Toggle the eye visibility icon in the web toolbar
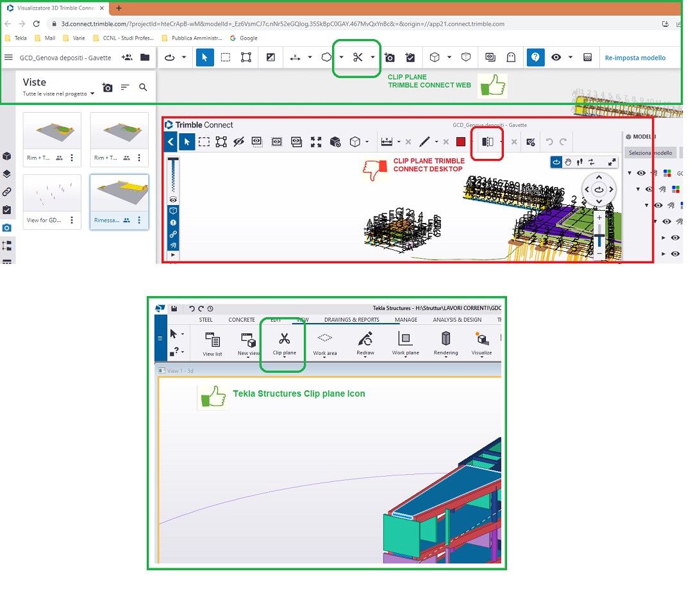Viewport: 700px width, 594px height. point(557,57)
